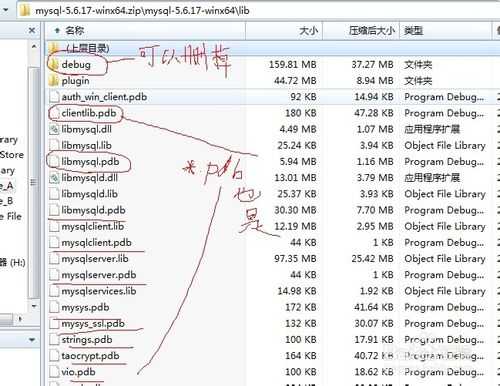This screenshot has height=386, width=500.
Task: Select the mysqlserver.lib file icon
Action: click(x=54, y=259)
